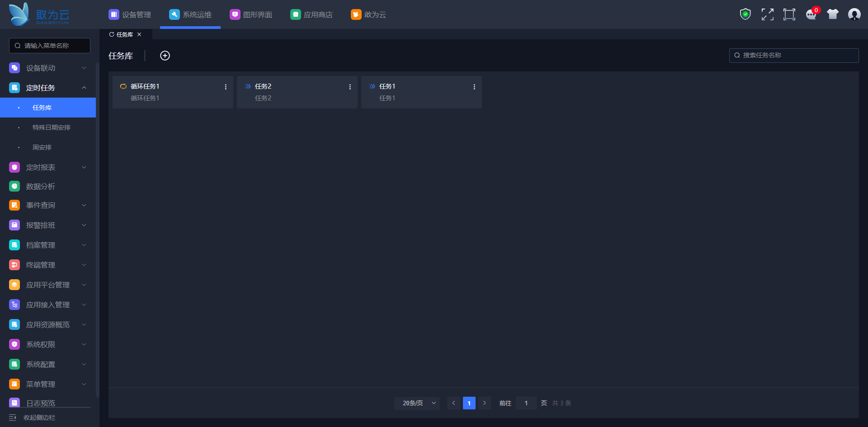Open the user avatar menu
This screenshot has width=868, height=427.
click(x=854, y=14)
